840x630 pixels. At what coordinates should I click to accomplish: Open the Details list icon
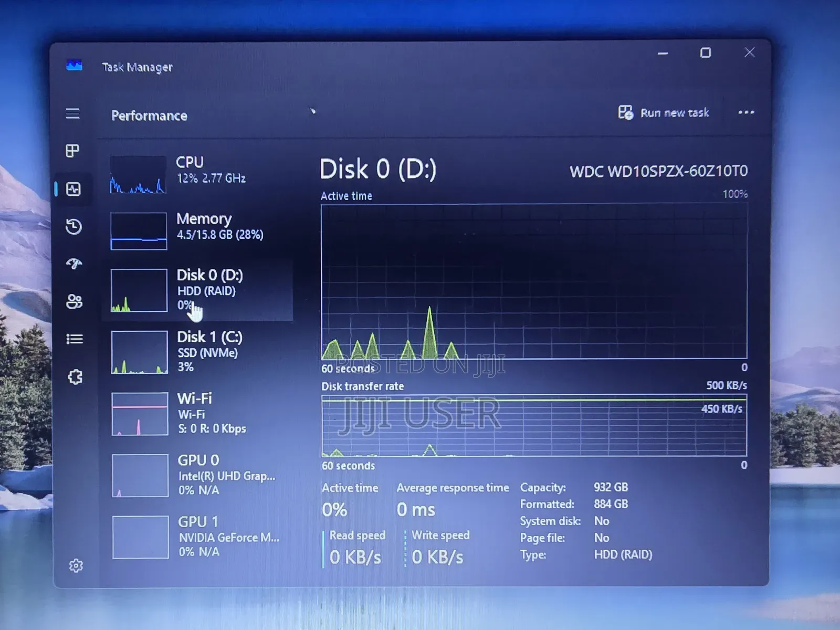coord(75,339)
